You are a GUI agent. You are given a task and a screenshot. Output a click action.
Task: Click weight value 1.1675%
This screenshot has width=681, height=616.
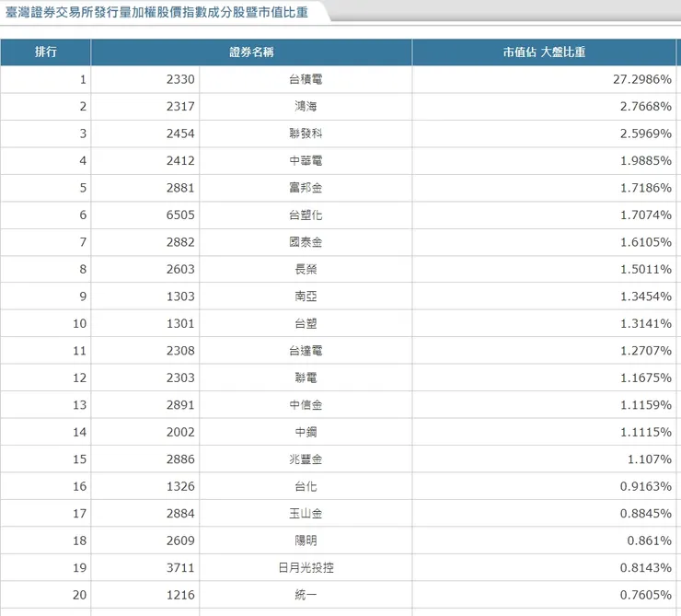pyautogui.click(x=645, y=378)
